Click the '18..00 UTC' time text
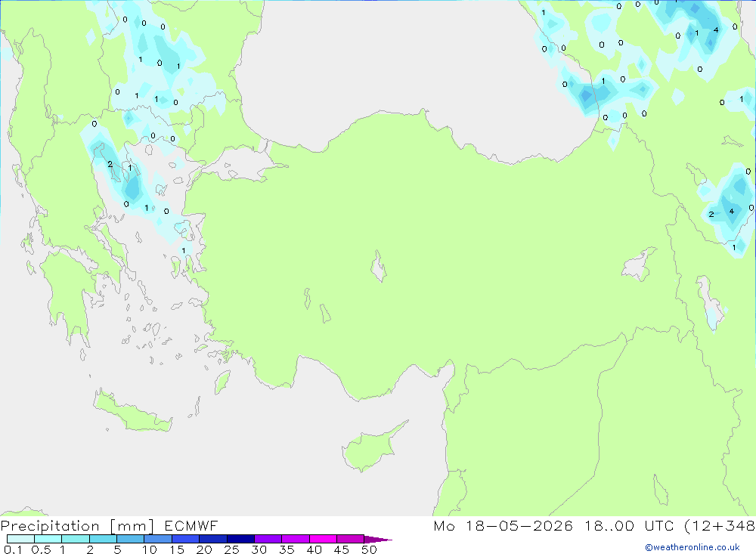Screen dimensions: 756x554 point(629,525)
